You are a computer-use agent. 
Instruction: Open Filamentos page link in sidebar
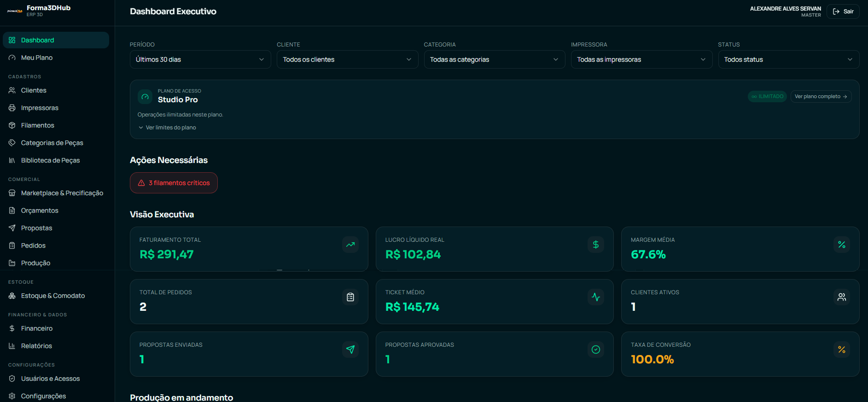point(56,125)
